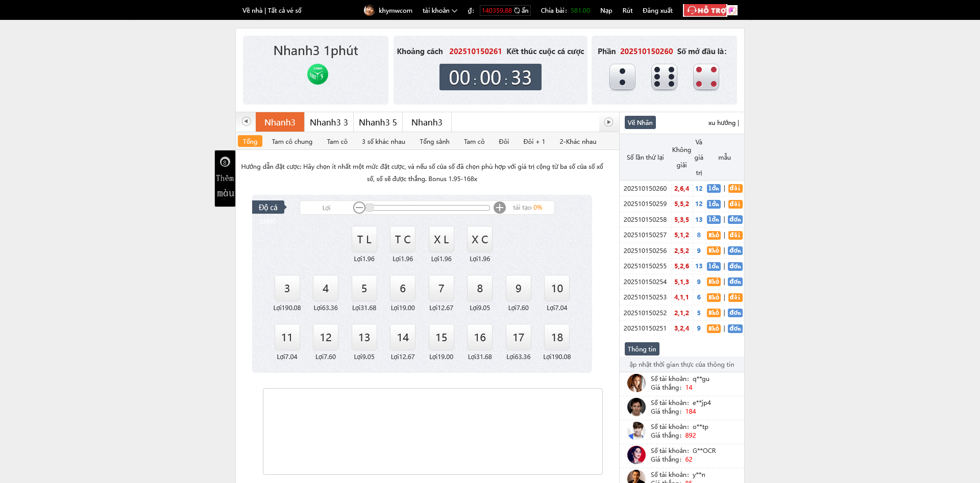The width and height of the screenshot is (980, 483).
Task: Select the Tam cô chung bet type
Action: 292,142
